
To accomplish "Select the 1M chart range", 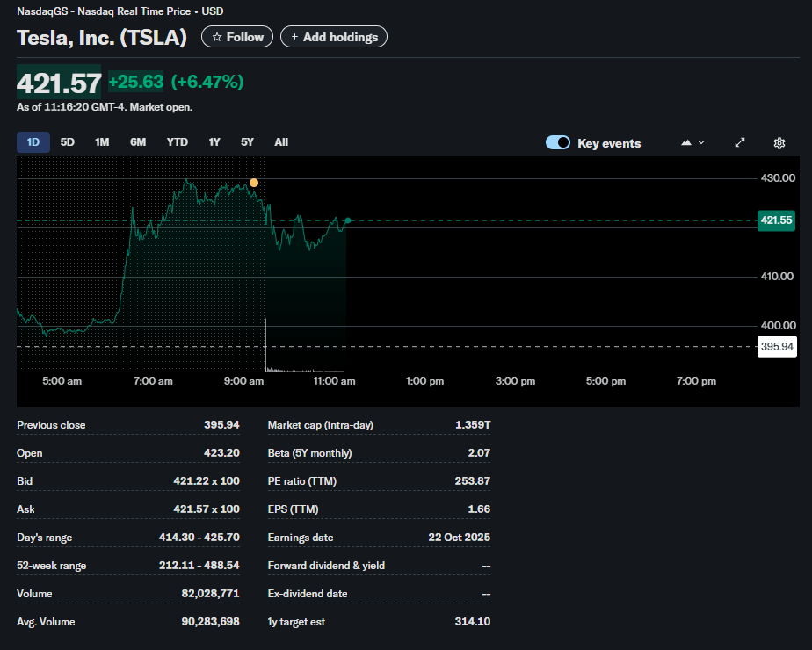I will (x=102, y=142).
